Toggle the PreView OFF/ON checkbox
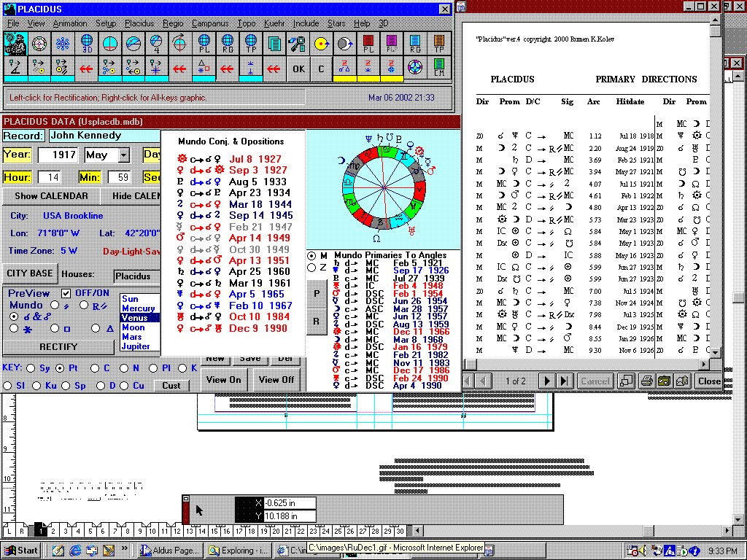Image resolution: width=747 pixels, height=560 pixels. [x=66, y=293]
